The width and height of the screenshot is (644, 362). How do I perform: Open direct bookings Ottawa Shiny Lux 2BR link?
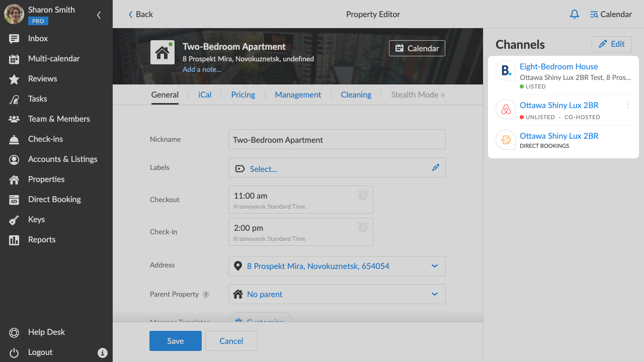coord(559,136)
